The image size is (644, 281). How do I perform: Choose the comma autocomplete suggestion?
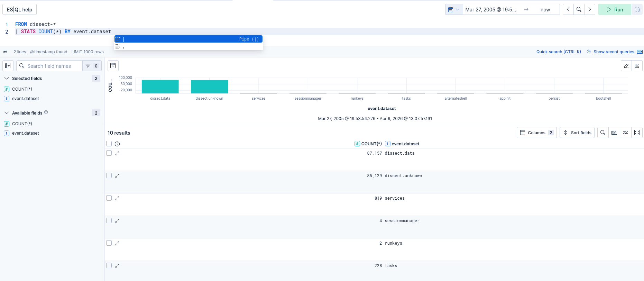pos(188,47)
